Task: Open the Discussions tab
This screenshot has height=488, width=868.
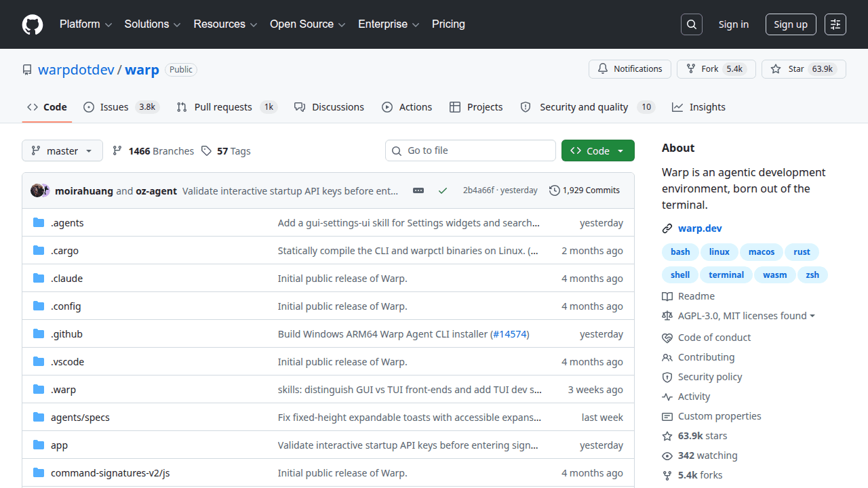Action: [x=329, y=107]
